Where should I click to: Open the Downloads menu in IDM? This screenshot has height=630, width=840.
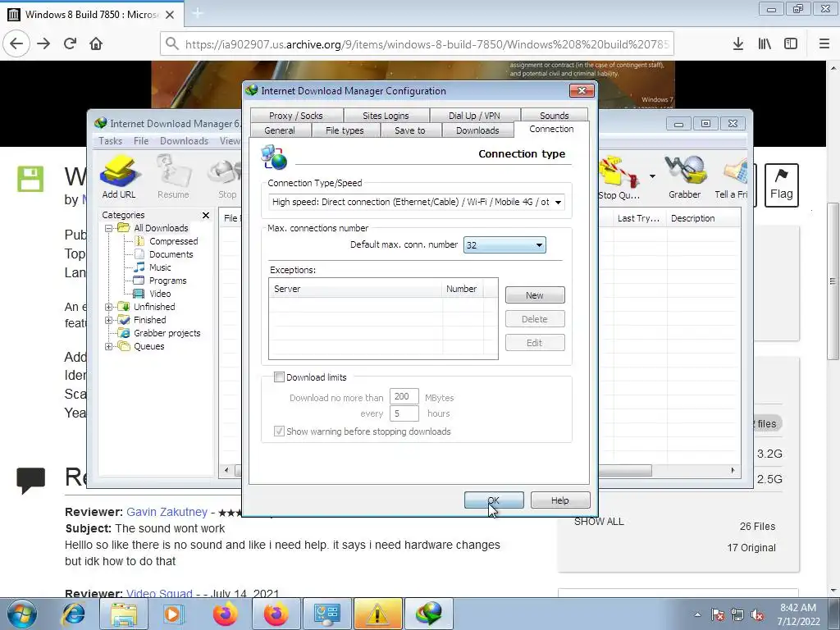tap(184, 141)
